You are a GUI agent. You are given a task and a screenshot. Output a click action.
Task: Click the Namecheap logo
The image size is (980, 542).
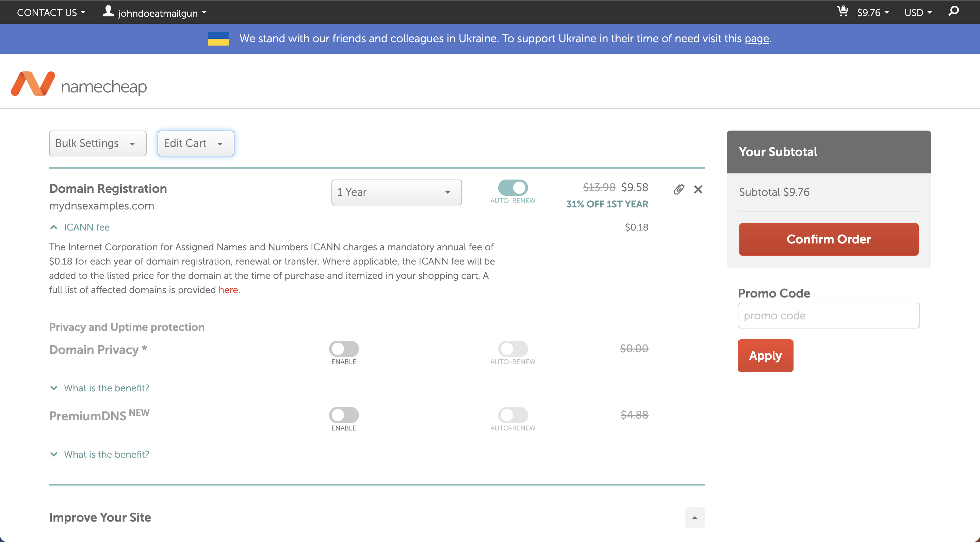[x=79, y=84]
